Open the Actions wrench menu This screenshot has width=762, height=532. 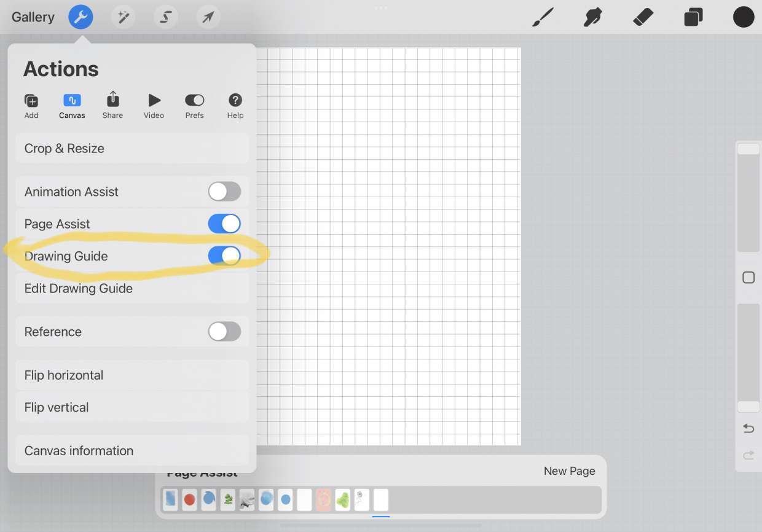coord(81,17)
